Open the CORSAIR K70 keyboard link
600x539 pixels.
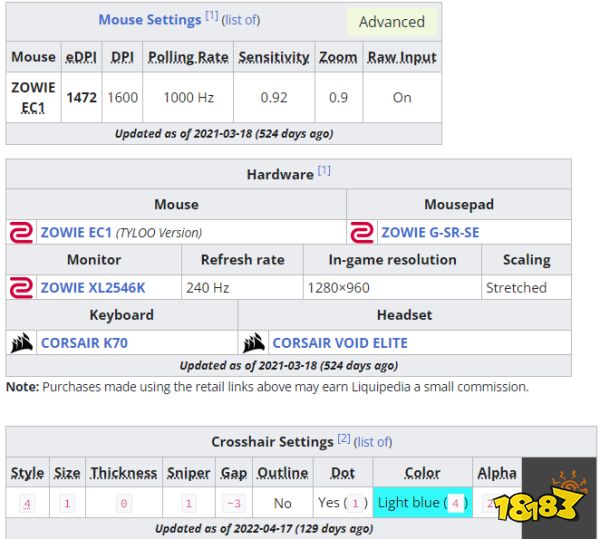click(x=84, y=343)
